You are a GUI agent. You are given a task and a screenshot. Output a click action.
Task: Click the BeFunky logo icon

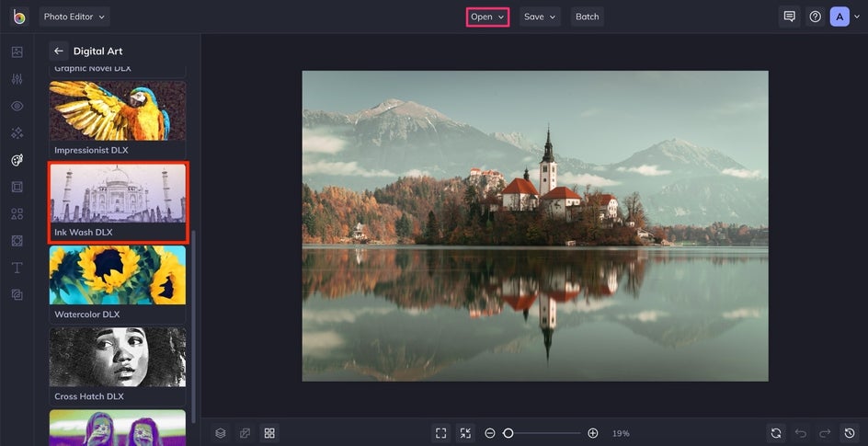[19, 17]
